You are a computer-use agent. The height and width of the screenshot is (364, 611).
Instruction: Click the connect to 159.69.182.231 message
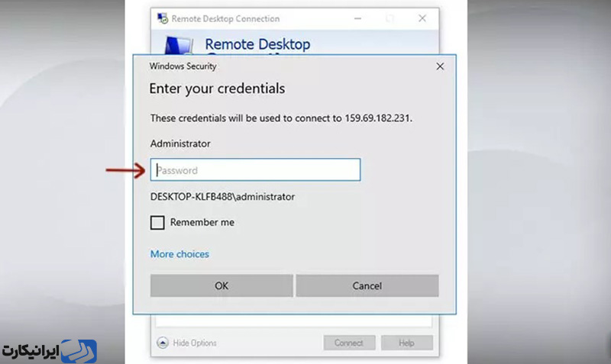[x=281, y=118]
